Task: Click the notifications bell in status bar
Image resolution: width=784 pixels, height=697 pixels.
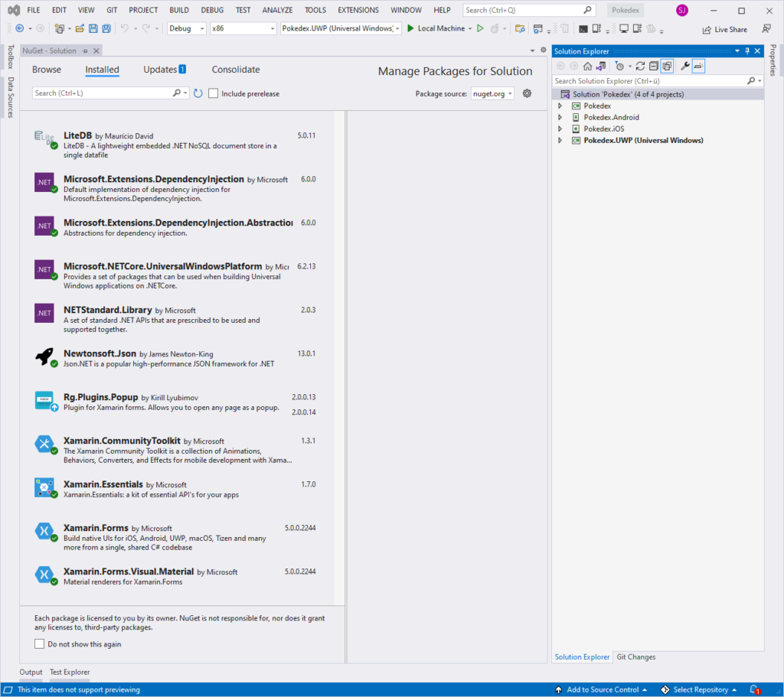Action: pos(753,689)
